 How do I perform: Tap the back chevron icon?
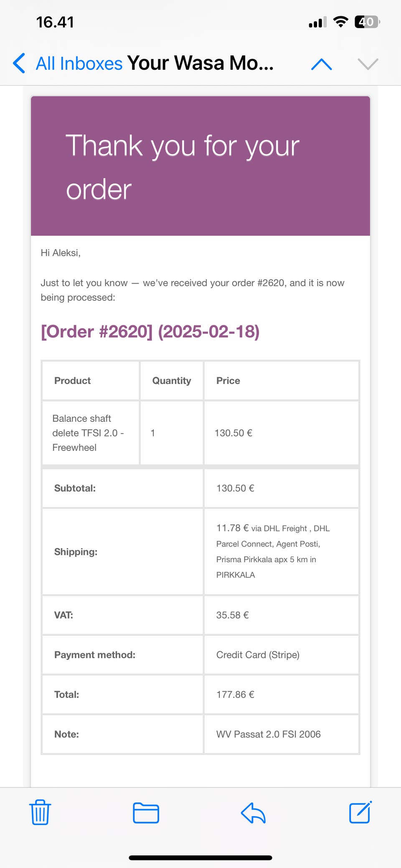coord(19,63)
